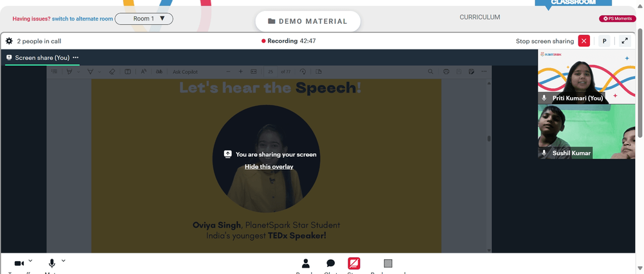Switch PDF page view layout

tap(319, 71)
